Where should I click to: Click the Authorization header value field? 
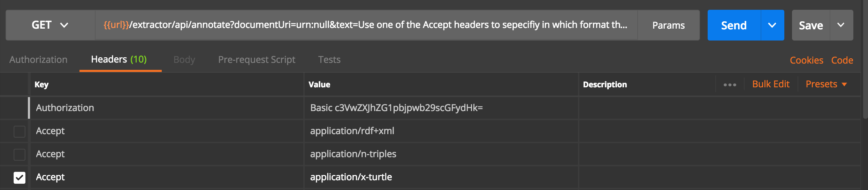pyautogui.click(x=441, y=108)
